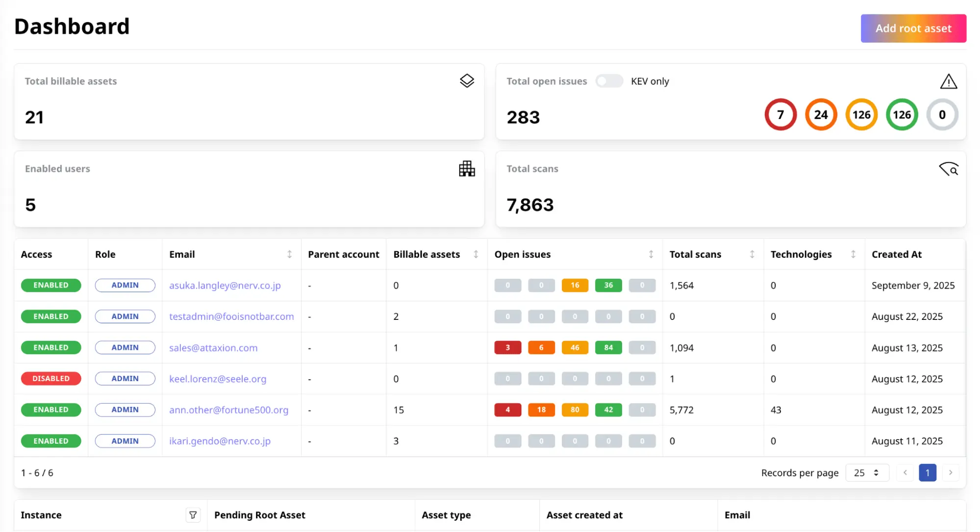
Task: Open the Instance column filter icon
Action: (x=193, y=515)
